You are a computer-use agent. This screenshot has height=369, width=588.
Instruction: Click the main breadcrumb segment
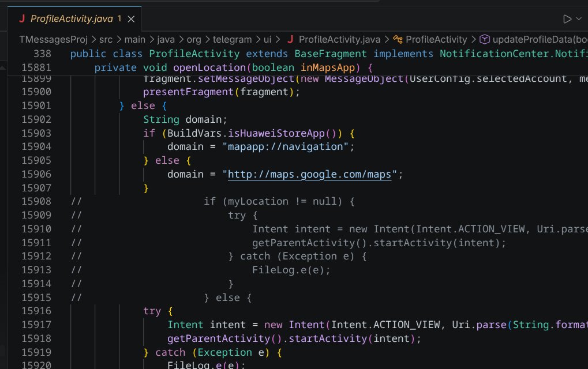click(134, 39)
